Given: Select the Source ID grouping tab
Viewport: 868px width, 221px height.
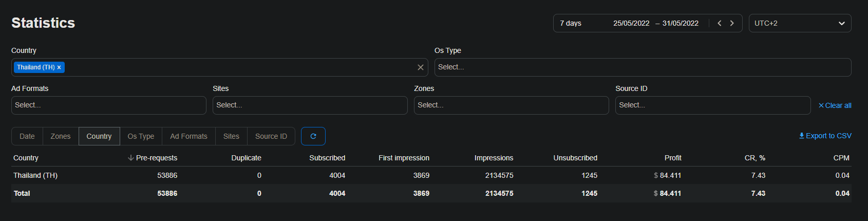Looking at the screenshot, I should [271, 136].
